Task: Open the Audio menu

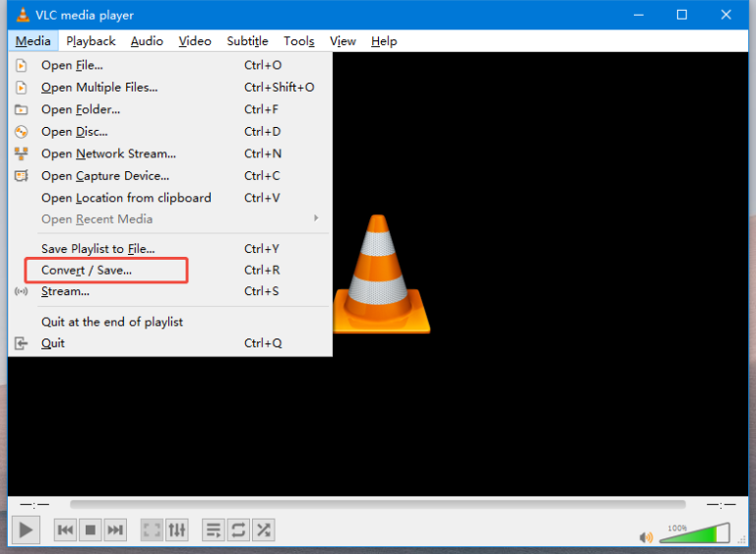Action: click(x=147, y=41)
